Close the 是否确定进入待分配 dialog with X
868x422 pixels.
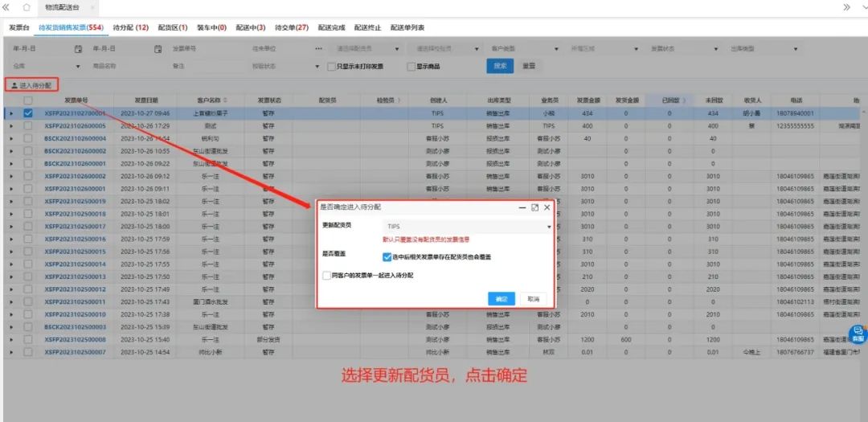click(547, 207)
